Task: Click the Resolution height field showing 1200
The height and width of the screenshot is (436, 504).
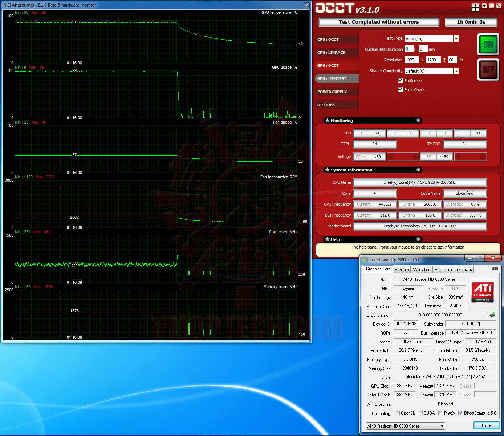Action: click(x=434, y=60)
